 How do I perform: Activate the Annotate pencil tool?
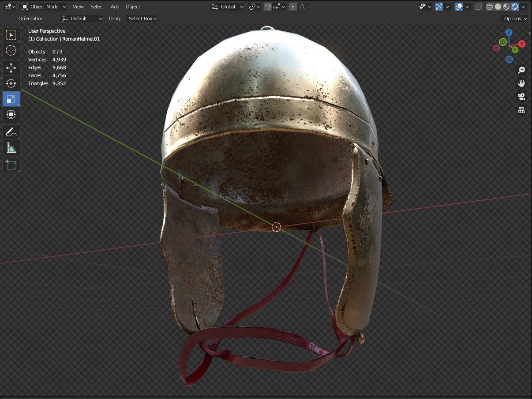click(x=11, y=132)
